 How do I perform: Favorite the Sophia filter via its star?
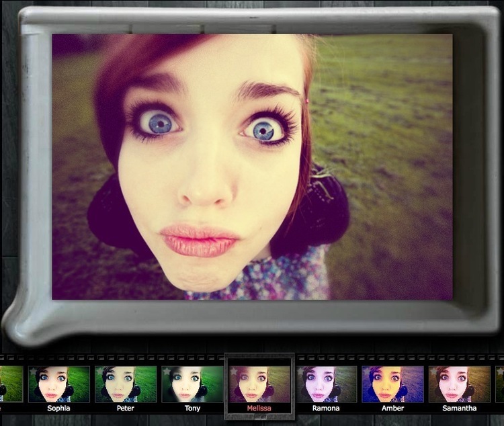click(x=34, y=372)
